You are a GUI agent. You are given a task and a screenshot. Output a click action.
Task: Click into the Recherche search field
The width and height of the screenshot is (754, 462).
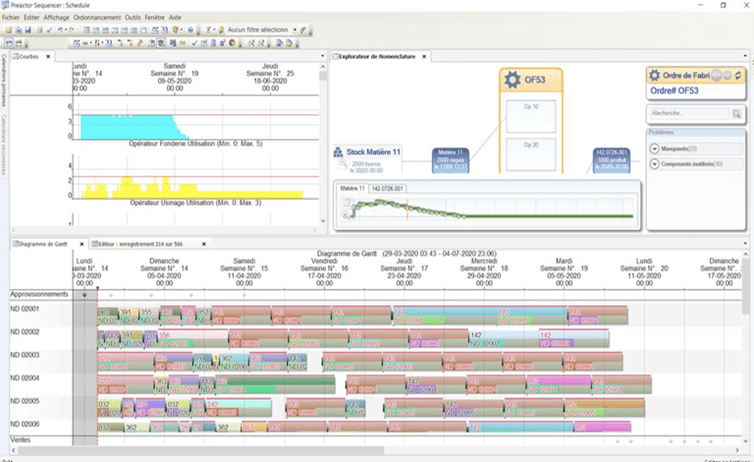pos(690,113)
